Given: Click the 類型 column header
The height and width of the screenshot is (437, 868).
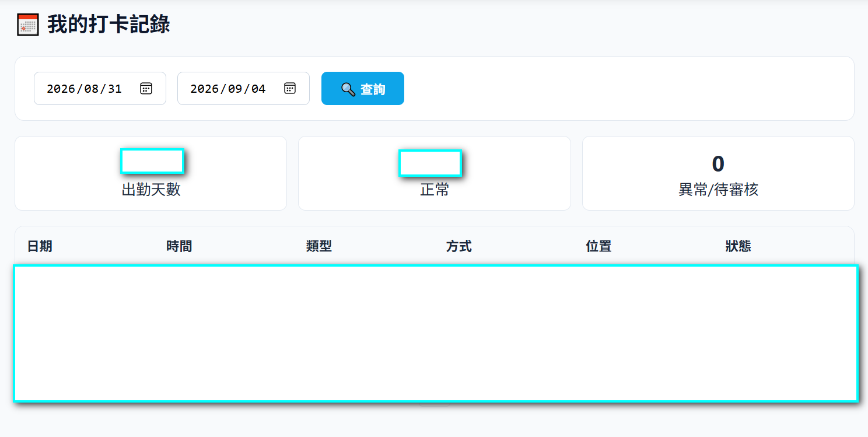Looking at the screenshot, I should (319, 246).
